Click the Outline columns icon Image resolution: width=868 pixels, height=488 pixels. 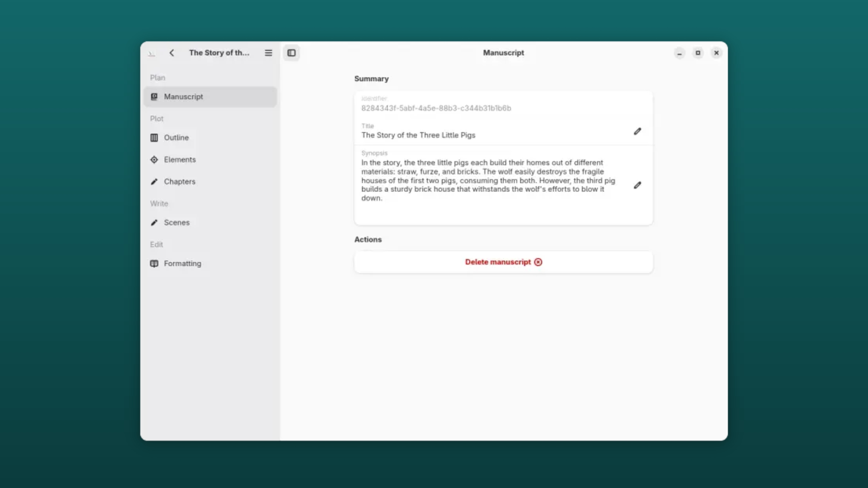[x=154, y=138]
